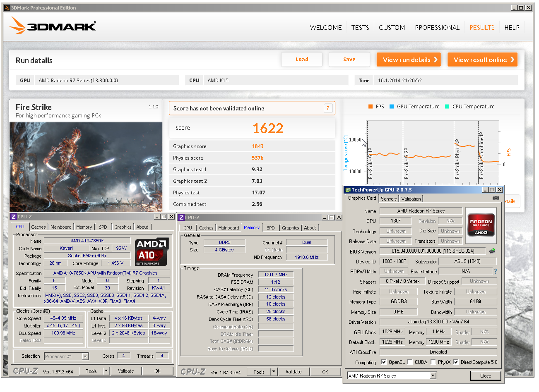Click the Tools button in CPU-Z Memory window
Viewport: 539px width, 392px height.
[259, 372]
